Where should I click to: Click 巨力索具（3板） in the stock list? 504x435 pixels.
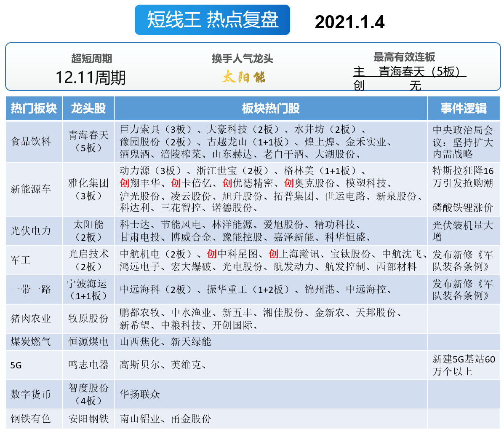(155, 129)
